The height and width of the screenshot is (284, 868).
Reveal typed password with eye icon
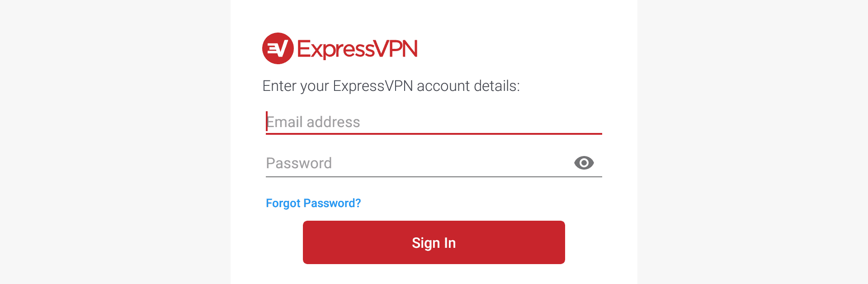point(584,163)
